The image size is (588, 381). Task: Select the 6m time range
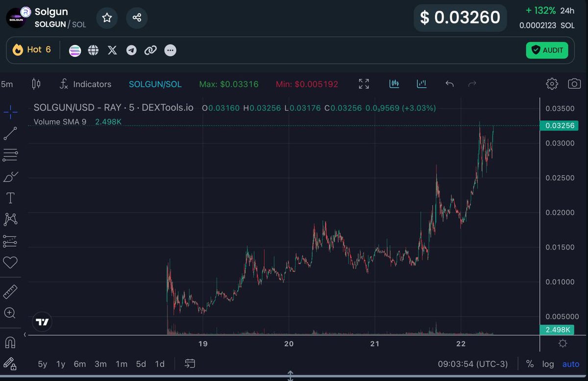[x=80, y=364]
